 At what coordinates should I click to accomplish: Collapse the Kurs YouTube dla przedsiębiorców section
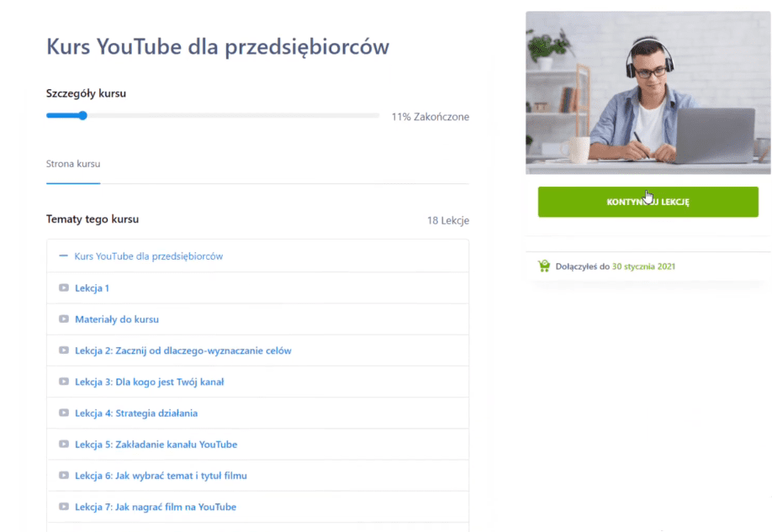149,256
